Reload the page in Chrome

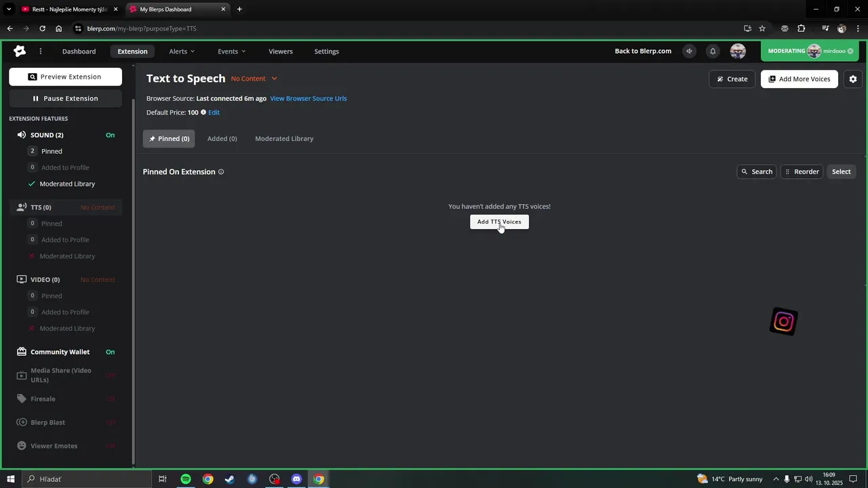click(x=42, y=28)
